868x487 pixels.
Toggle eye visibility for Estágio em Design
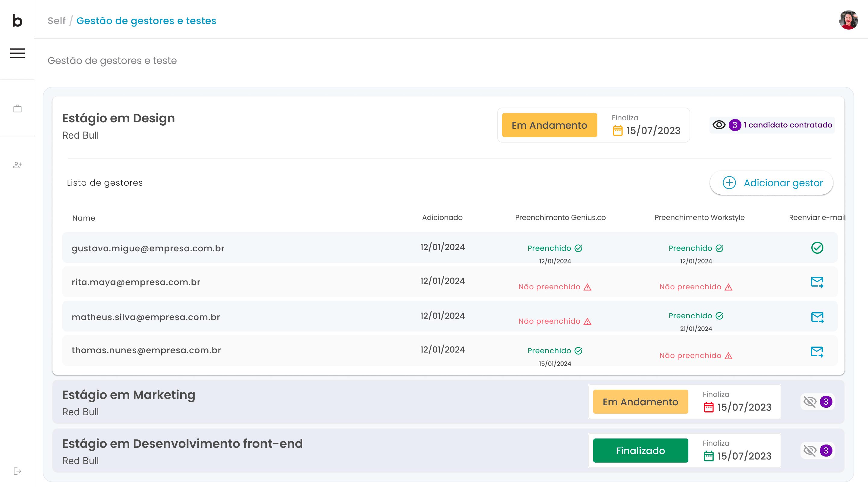tap(719, 125)
